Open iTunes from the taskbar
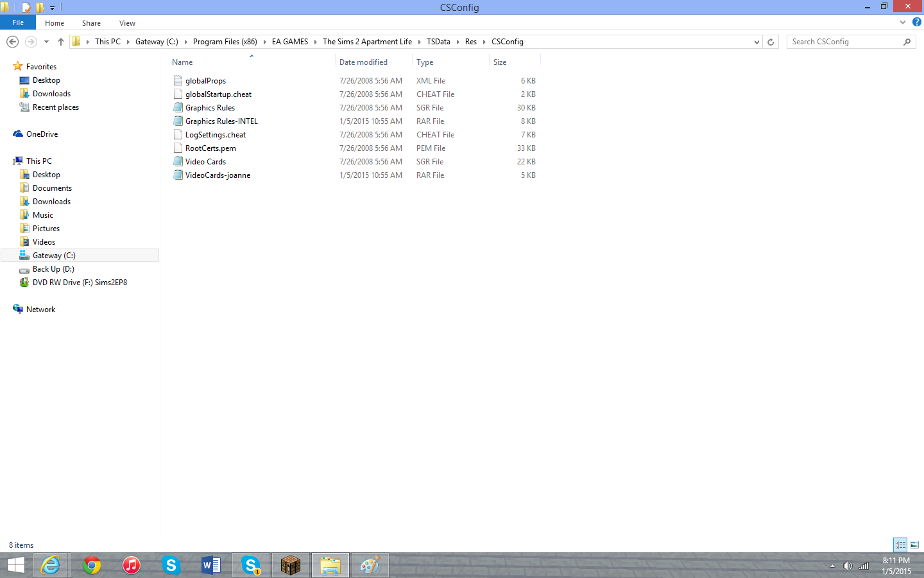Screen dimensions: 924x578 pyautogui.click(x=132, y=565)
